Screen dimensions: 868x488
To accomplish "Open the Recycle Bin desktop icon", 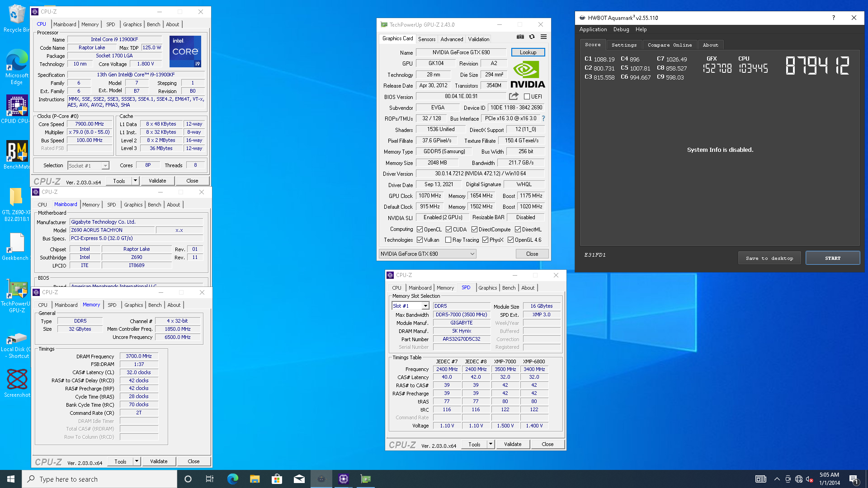I will tap(16, 18).
